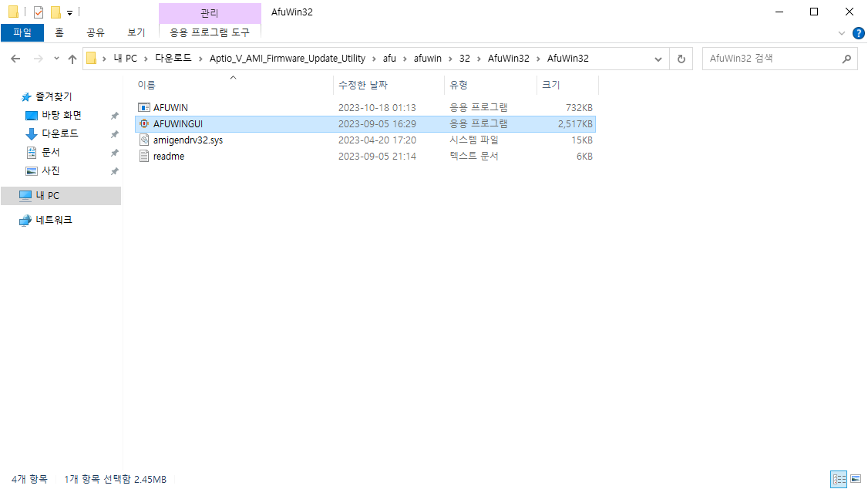The height and width of the screenshot is (489, 868).
Task: Click the 2023-10-18 01:13 date cell
Action: pyautogui.click(x=377, y=107)
